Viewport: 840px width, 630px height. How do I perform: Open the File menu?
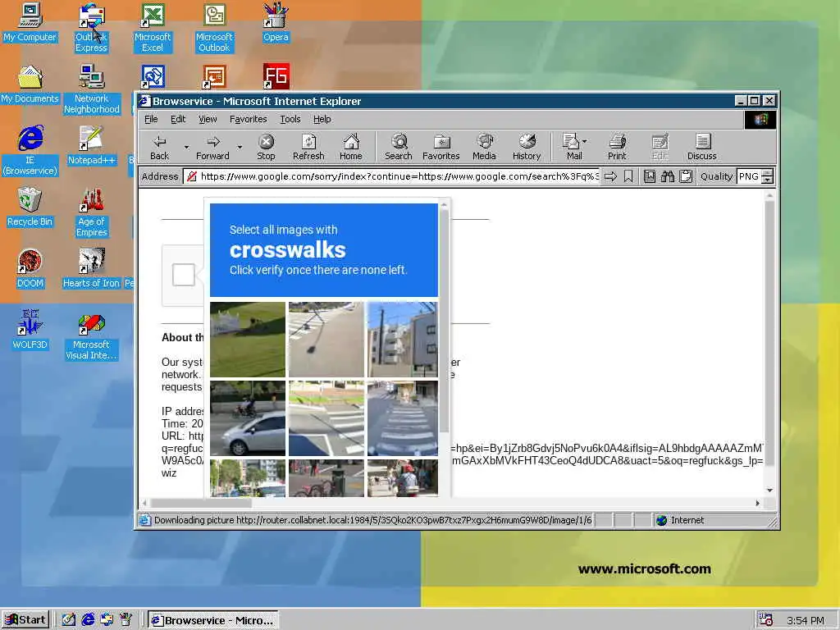click(151, 119)
